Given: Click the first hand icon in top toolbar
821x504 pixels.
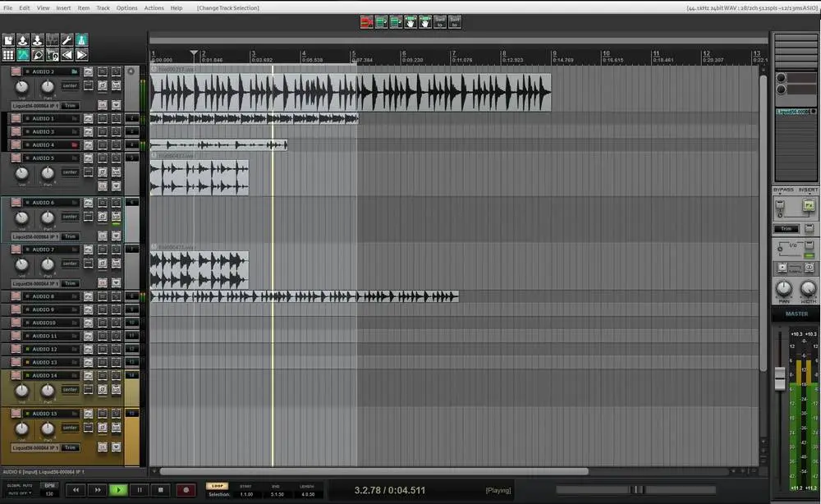Looking at the screenshot, I should (410, 22).
